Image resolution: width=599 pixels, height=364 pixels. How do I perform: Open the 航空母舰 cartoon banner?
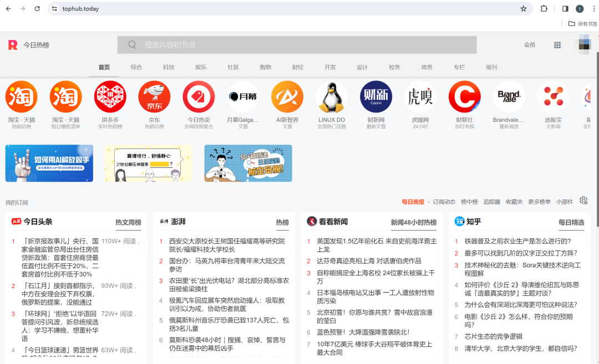[248, 163]
